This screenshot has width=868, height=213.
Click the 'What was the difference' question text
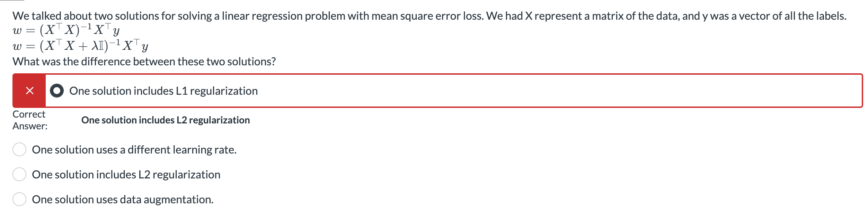point(144,62)
